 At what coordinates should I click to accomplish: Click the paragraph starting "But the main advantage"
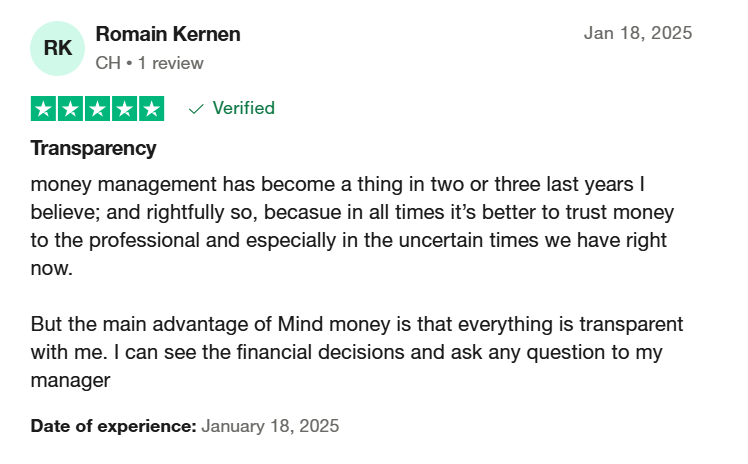coord(357,352)
